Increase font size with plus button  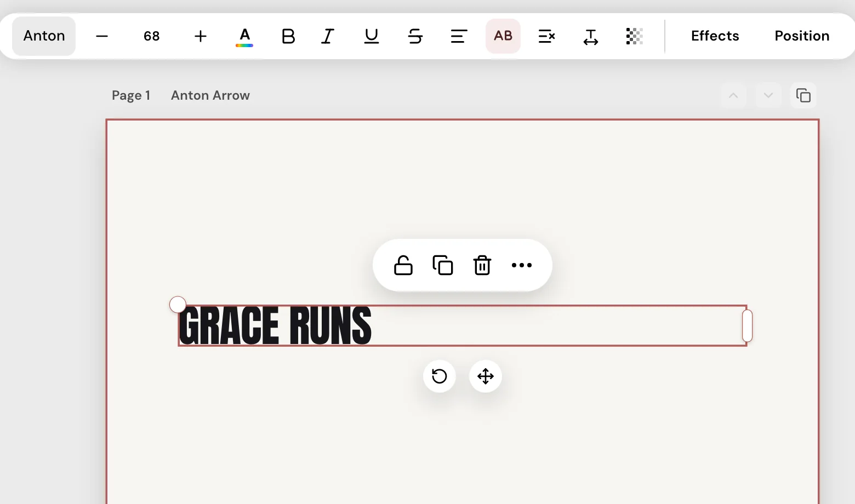tap(201, 36)
